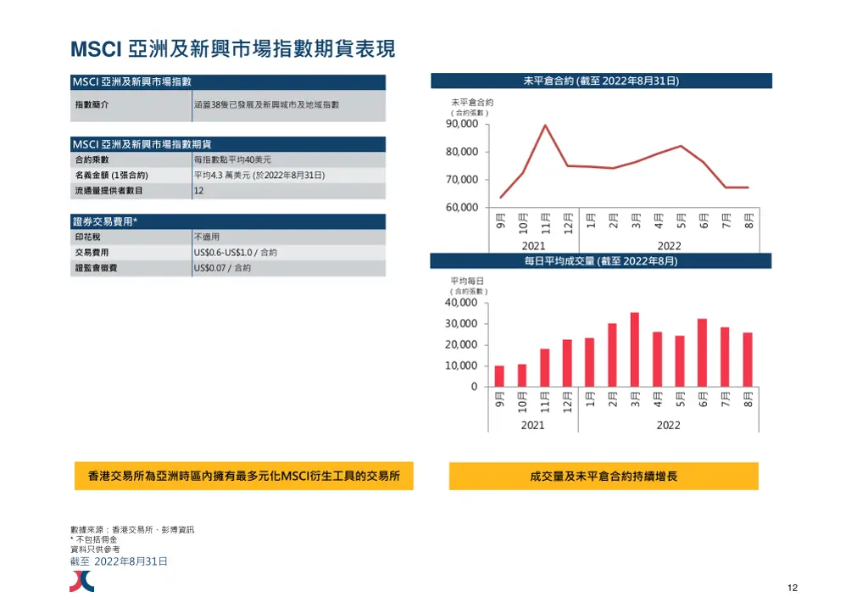Click the 8月 bar in daily volume chart
This screenshot has height=614, width=868.
click(748, 360)
